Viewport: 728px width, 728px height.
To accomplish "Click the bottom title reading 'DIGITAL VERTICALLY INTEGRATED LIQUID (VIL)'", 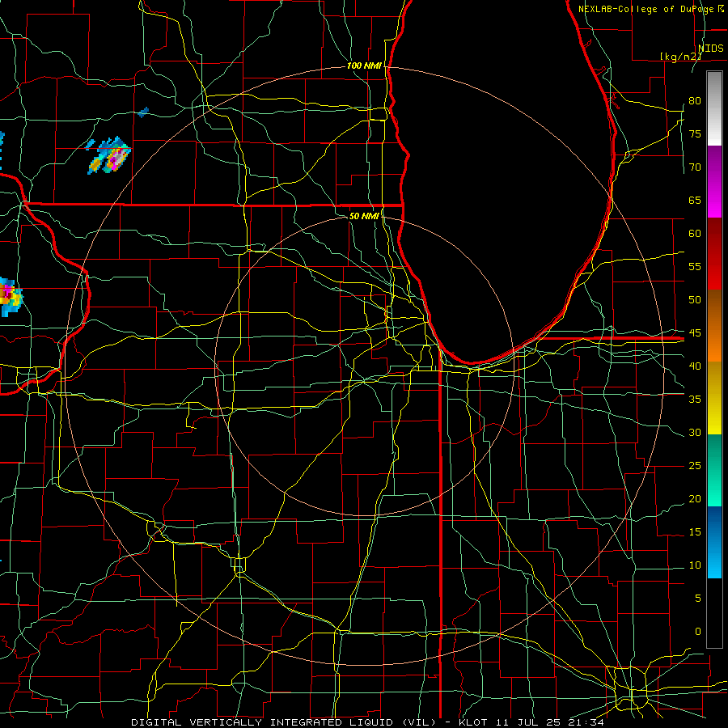I will (x=285, y=722).
